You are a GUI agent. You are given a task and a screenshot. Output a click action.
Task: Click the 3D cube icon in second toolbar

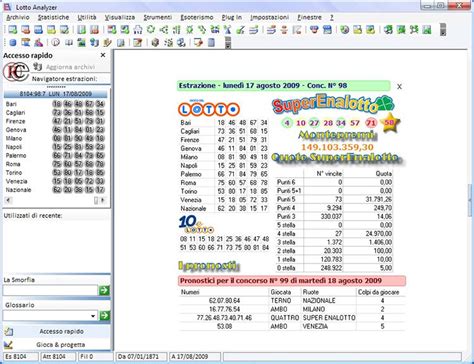(x=155, y=42)
